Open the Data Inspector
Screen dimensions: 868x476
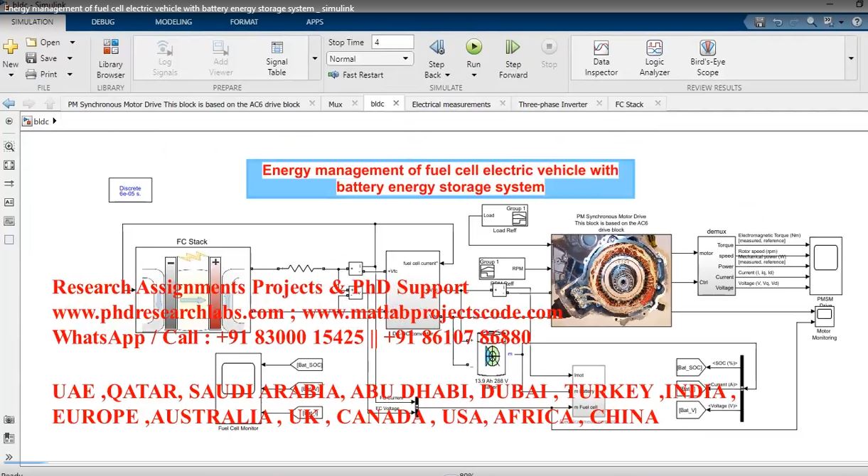pos(601,58)
